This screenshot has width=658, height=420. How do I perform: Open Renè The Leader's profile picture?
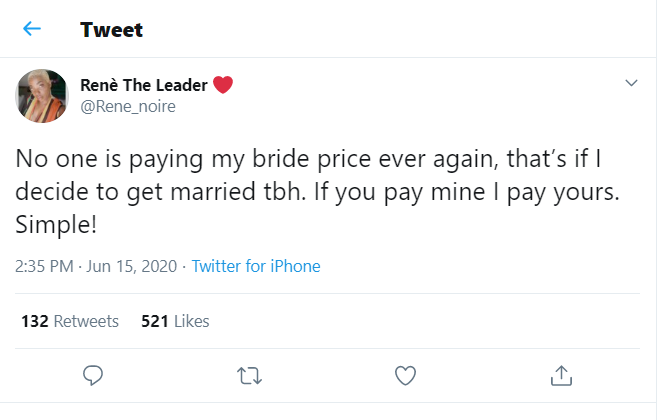42,95
